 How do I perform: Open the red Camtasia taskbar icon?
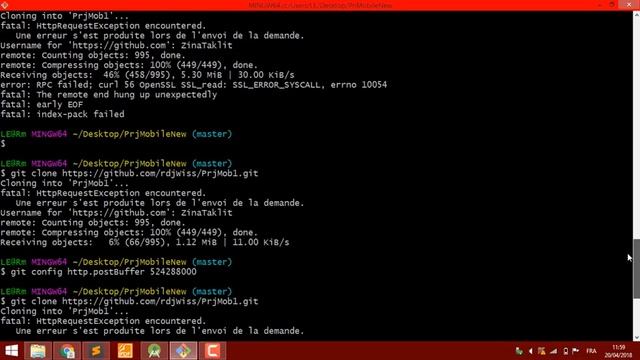tap(213, 351)
